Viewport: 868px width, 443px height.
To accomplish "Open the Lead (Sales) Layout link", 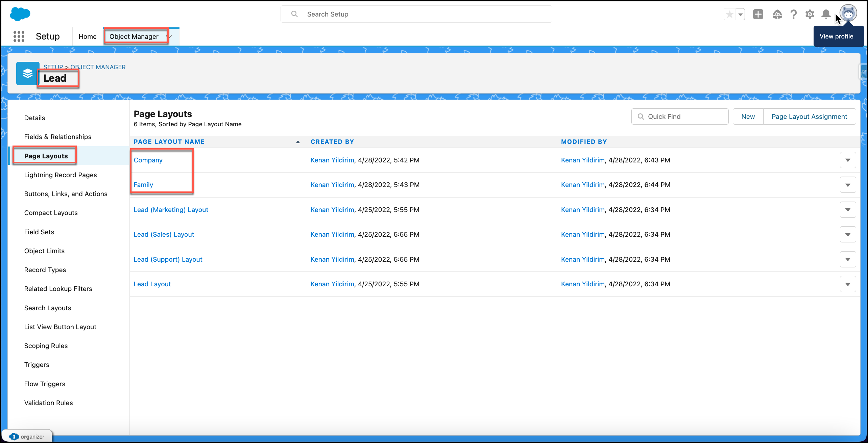I will pos(164,234).
